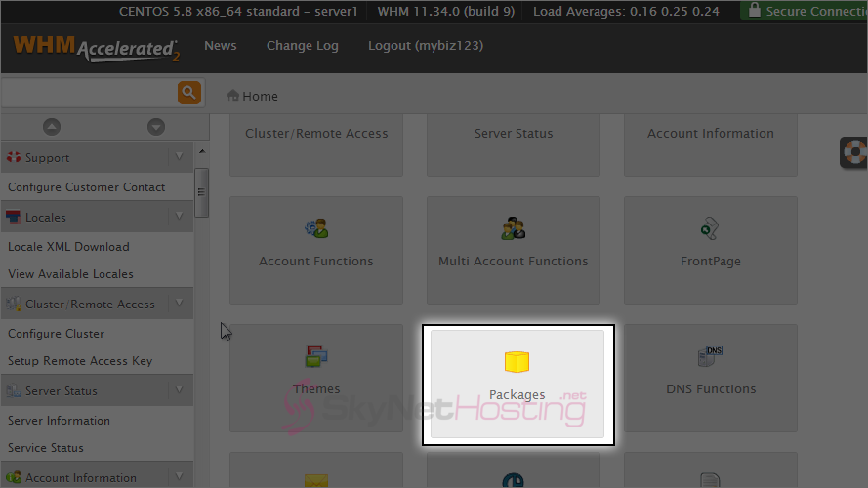Collapse the Account Information section arrow

coord(179,476)
